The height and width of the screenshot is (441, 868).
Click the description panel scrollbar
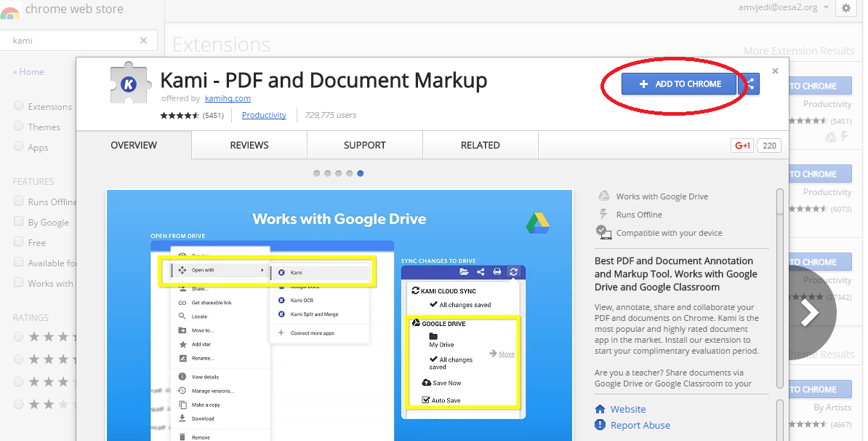[779, 288]
